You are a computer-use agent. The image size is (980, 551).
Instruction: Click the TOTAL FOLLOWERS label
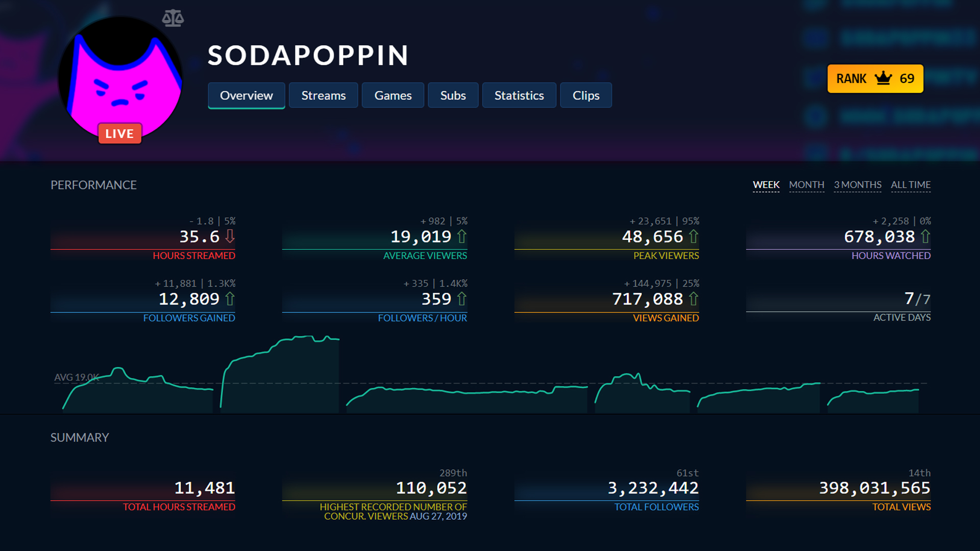[x=656, y=507]
